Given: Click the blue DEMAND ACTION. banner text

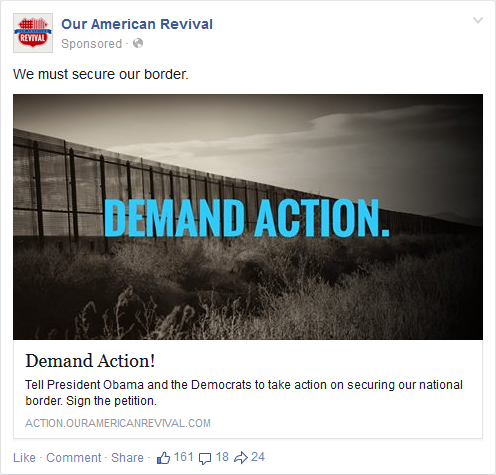Looking at the screenshot, I should pos(247,218).
